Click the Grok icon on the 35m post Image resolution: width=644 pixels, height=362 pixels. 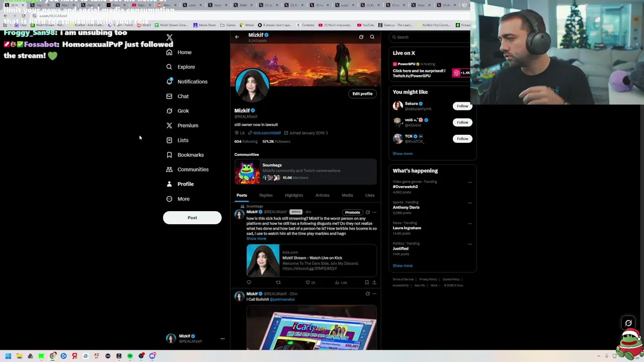click(368, 294)
